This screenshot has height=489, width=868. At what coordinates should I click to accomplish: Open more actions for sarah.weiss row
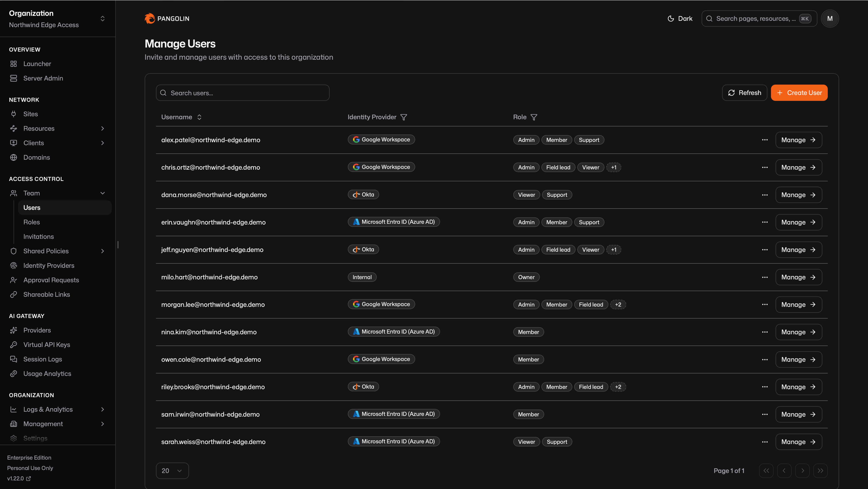pos(765,442)
